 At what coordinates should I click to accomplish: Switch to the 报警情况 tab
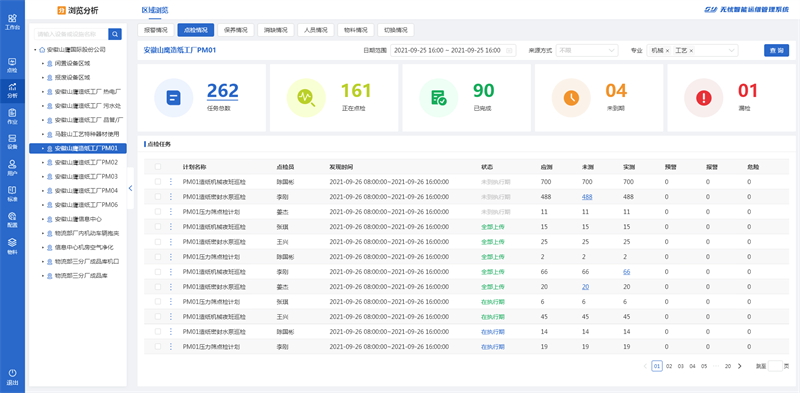tap(156, 30)
